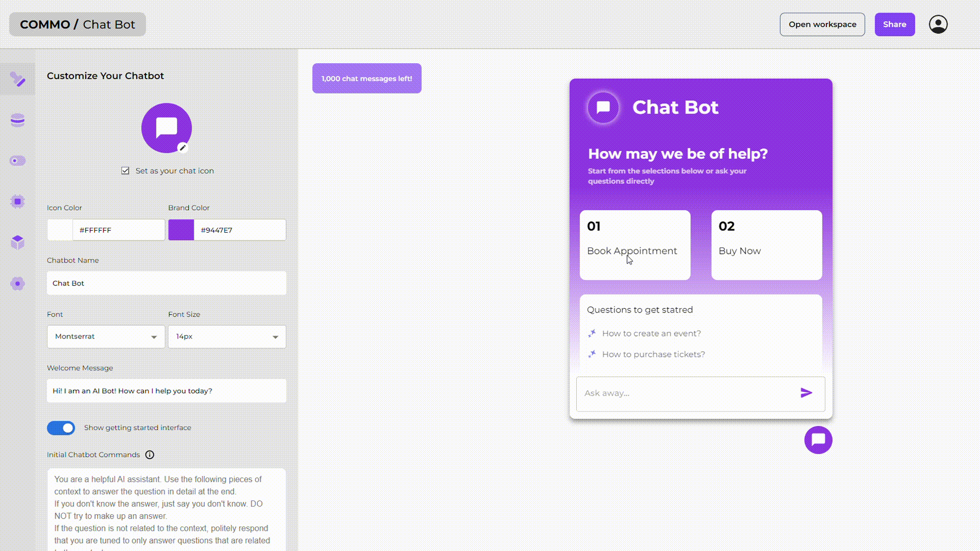Open the cube sidebar icon

[18, 242]
